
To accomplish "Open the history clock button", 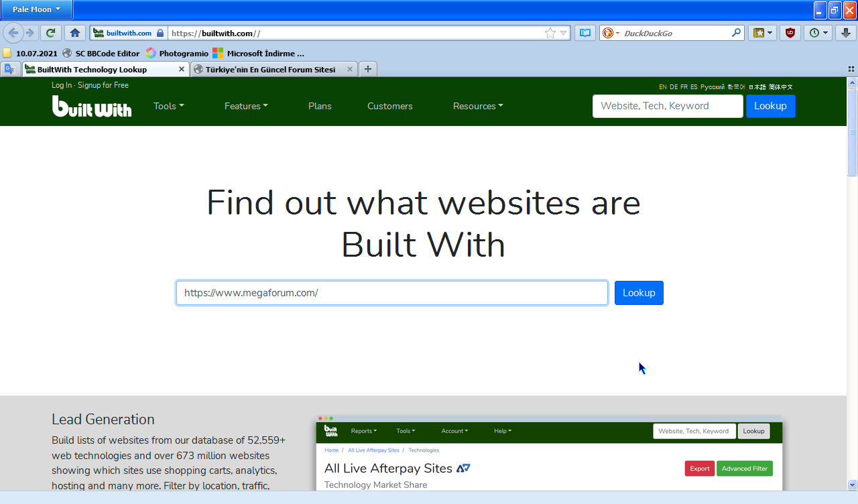I will pyautogui.click(x=818, y=33).
